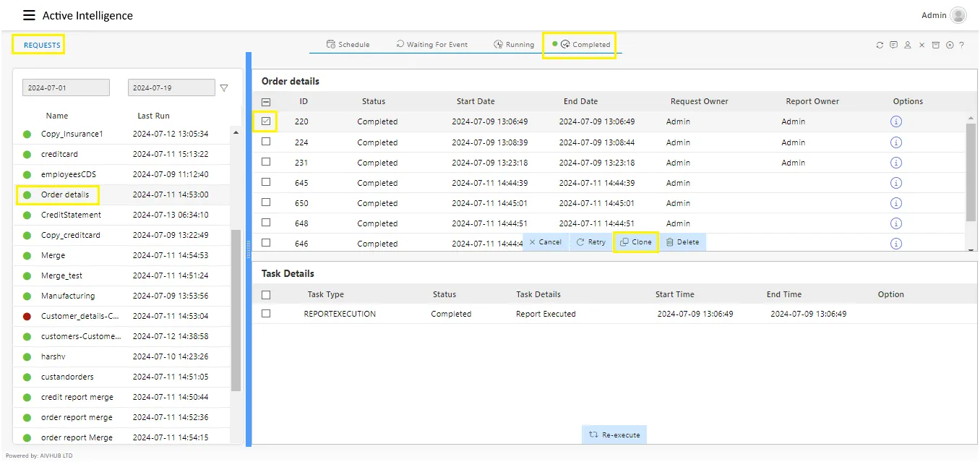Select the CreditStatement request row
Screen dimensions: 980x462
point(121,215)
